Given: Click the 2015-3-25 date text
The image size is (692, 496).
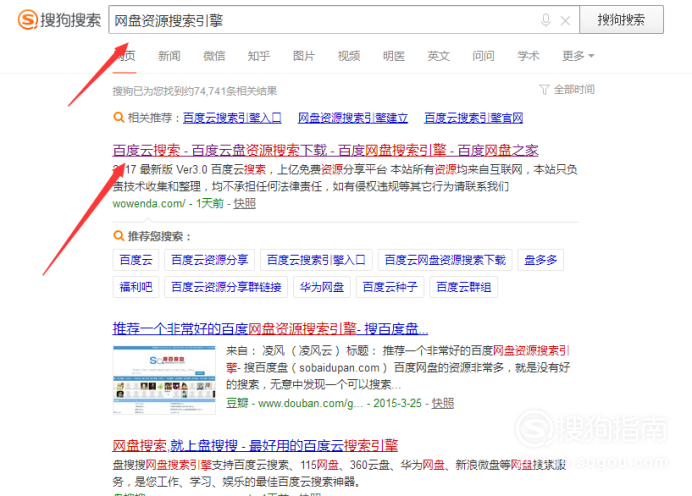Looking at the screenshot, I should (397, 403).
